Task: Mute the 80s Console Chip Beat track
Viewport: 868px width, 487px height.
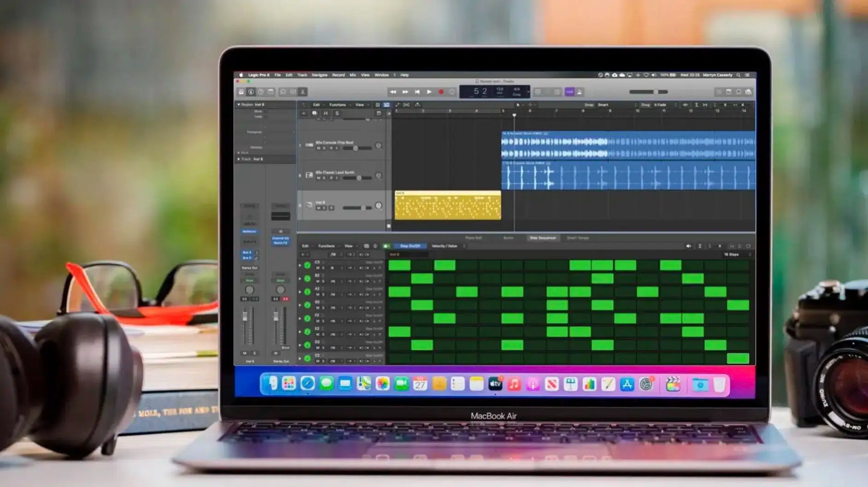Action: [318, 148]
